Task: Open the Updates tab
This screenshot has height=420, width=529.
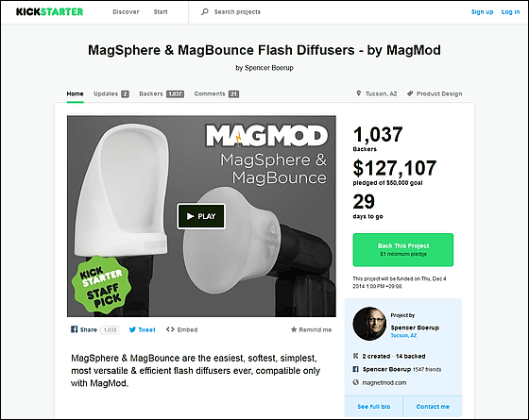Action: 111,93
